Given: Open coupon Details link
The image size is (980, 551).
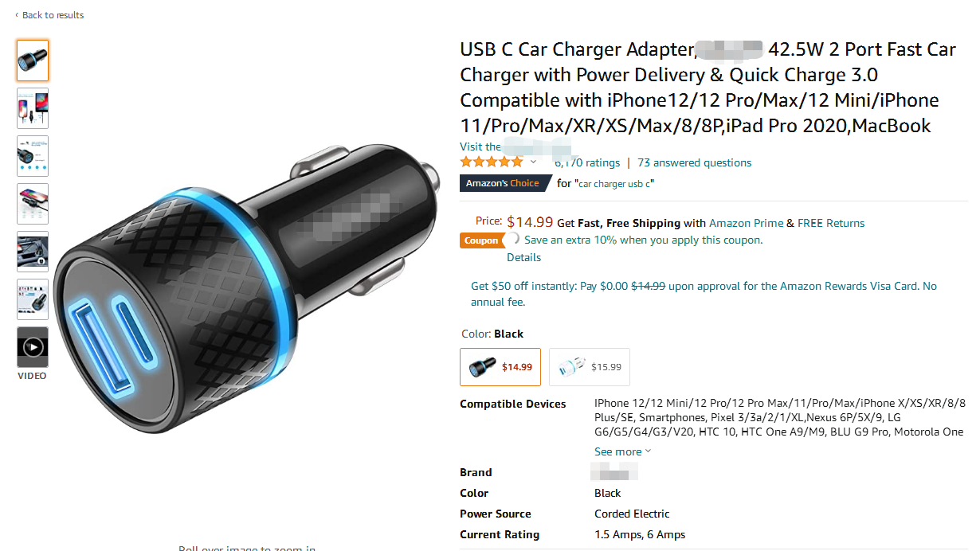Looking at the screenshot, I should coord(523,257).
